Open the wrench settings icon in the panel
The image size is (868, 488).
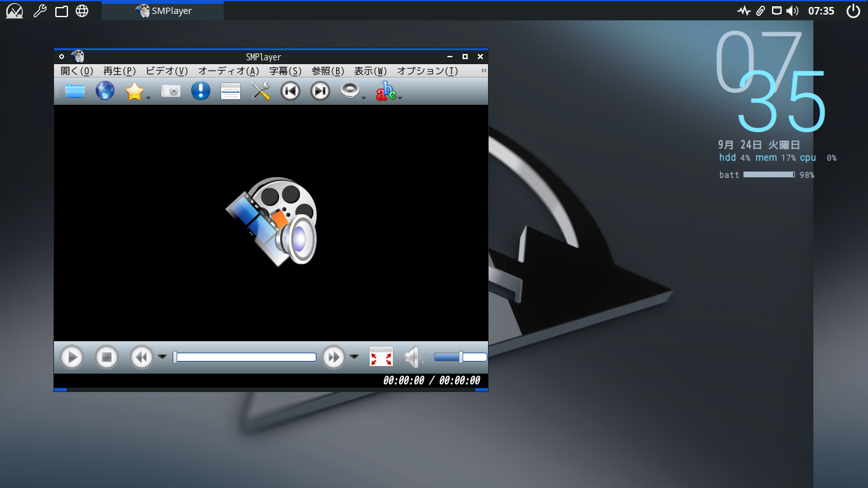[39, 11]
